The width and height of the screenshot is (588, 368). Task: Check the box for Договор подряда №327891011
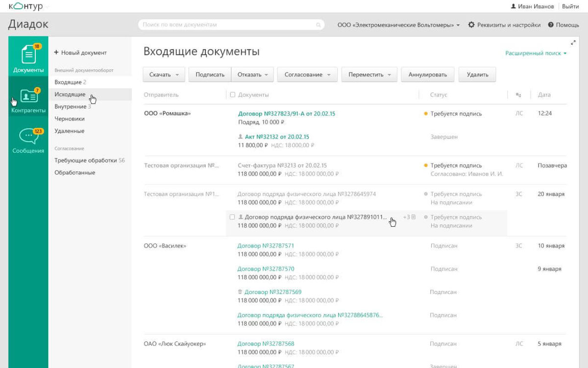232,217
